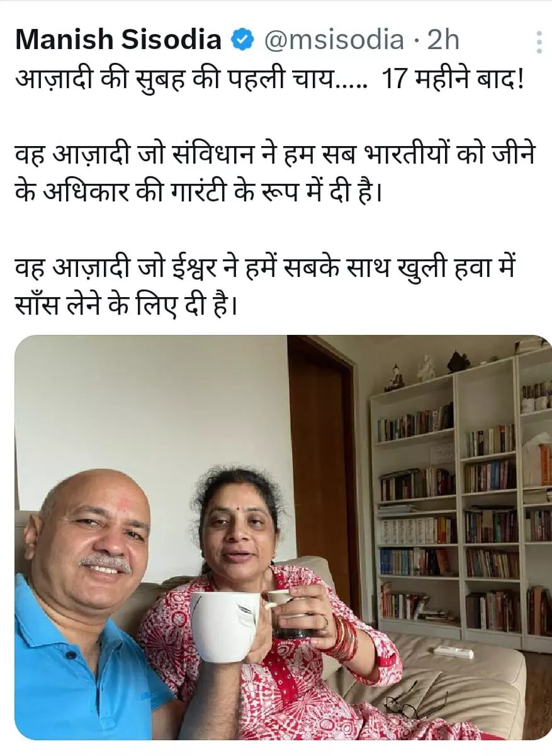The height and width of the screenshot is (756, 552).
Task: Click the red bangles on woman's wrist
Action: 344,637
